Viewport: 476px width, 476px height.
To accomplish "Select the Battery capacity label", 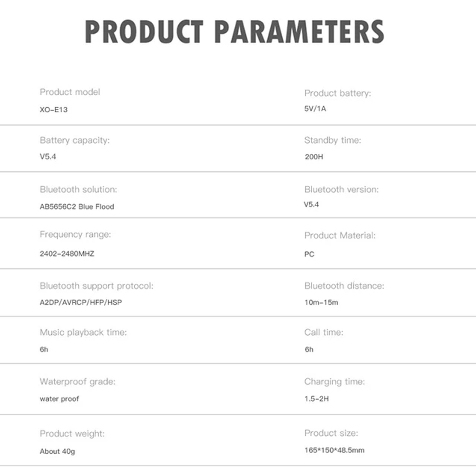I will tap(74, 141).
